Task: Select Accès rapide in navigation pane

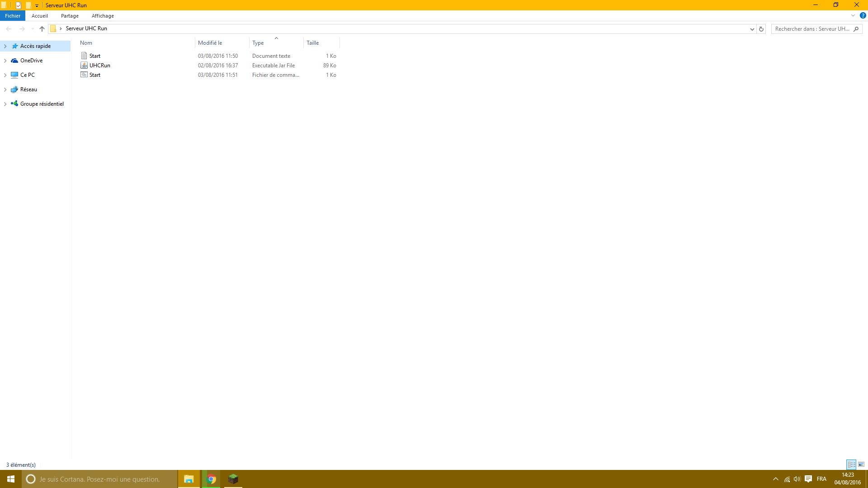Action: coord(35,46)
